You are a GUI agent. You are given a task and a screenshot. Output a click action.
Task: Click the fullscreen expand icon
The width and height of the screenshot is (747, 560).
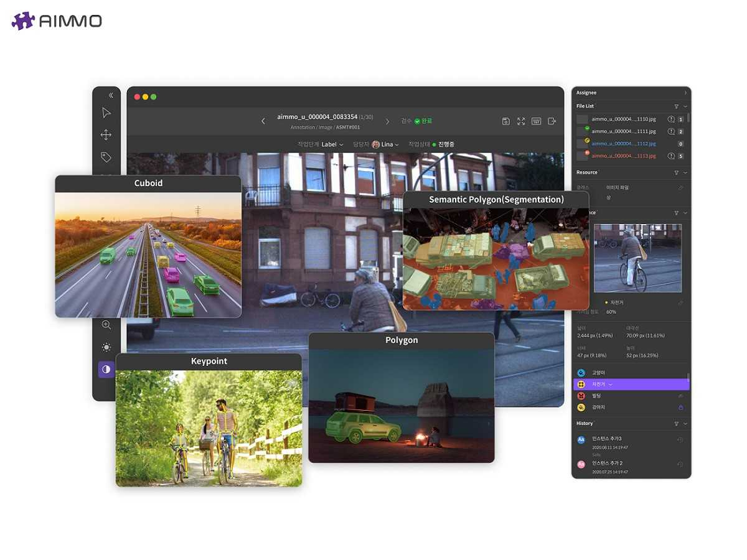[521, 121]
